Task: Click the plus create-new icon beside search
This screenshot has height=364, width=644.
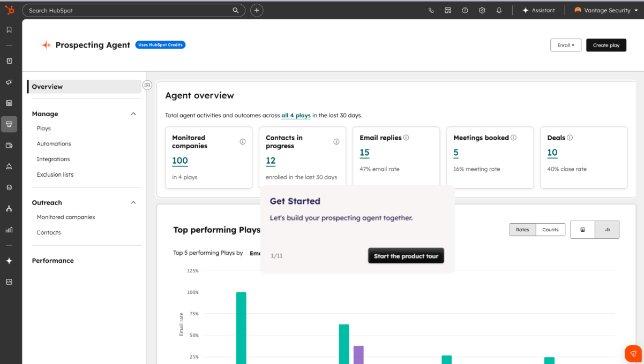Action: click(257, 10)
